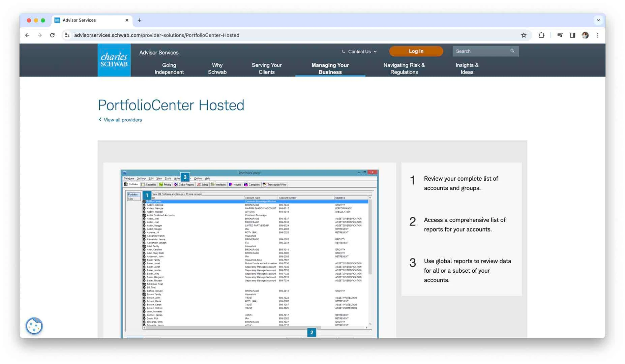The width and height of the screenshot is (625, 364).
Task: Close the Advisor Services browser tab
Action: tap(127, 20)
